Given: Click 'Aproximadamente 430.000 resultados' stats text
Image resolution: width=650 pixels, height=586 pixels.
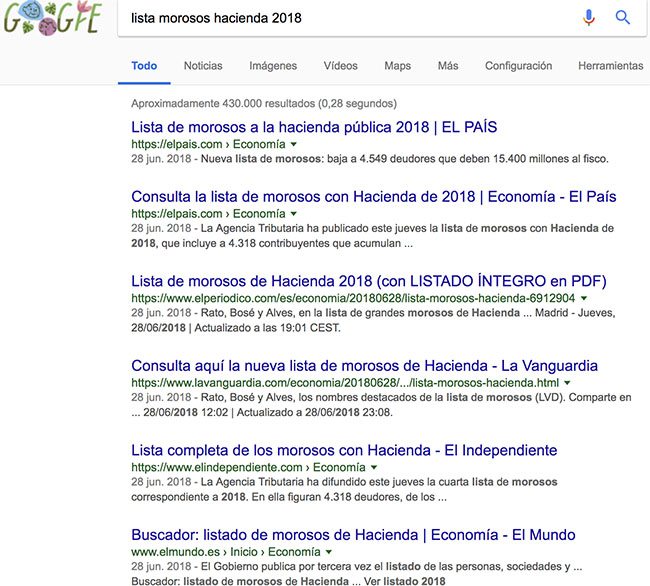Looking at the screenshot, I should coord(264,104).
